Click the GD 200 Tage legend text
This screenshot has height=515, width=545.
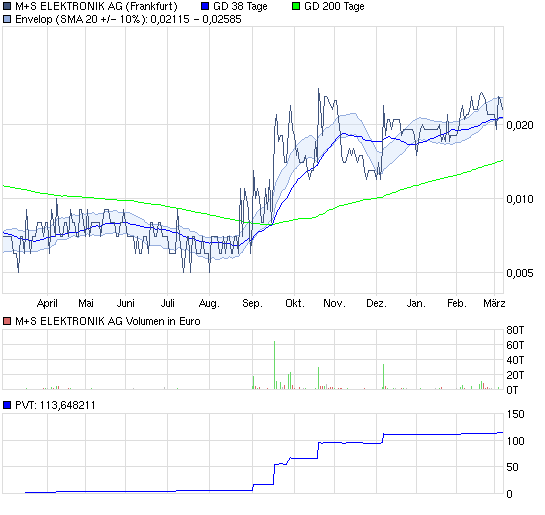coord(334,6)
